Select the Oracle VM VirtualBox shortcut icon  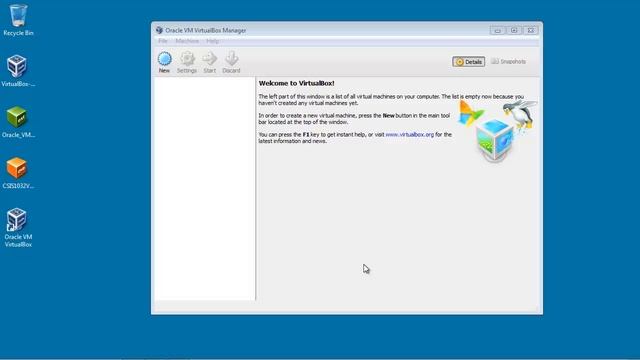tap(18, 227)
